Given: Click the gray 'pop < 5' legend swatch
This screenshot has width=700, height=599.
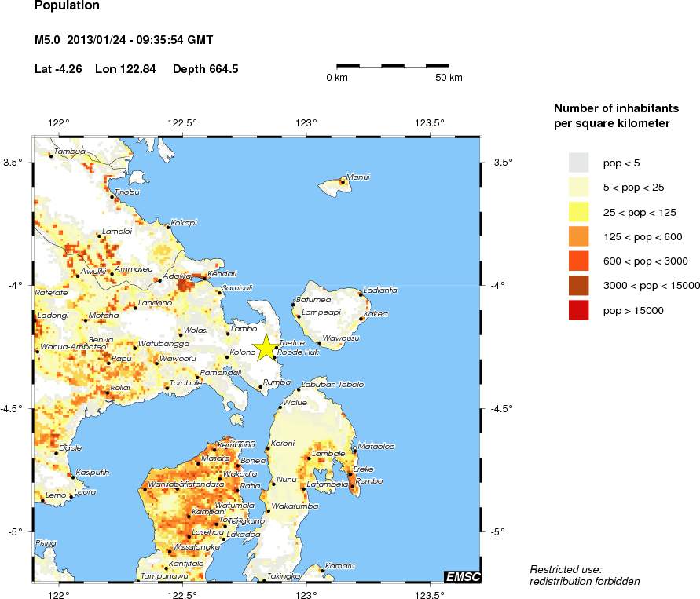Looking at the screenshot, I should pyautogui.click(x=578, y=163).
